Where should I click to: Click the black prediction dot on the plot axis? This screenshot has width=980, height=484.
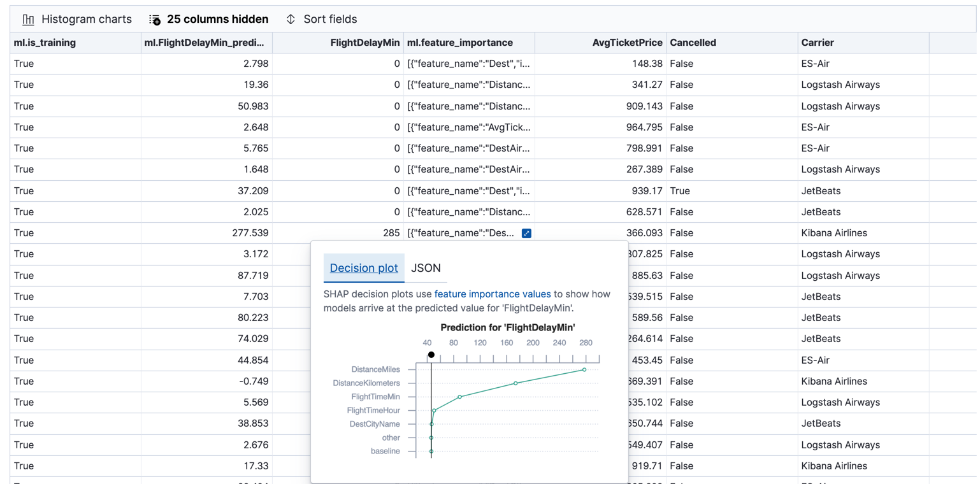coord(431,354)
